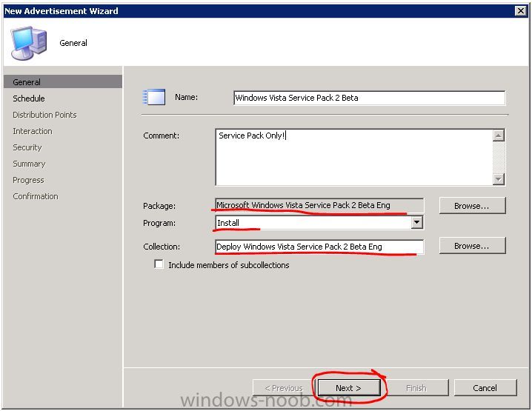Click the Collection field
532x411 pixels.
pos(319,247)
